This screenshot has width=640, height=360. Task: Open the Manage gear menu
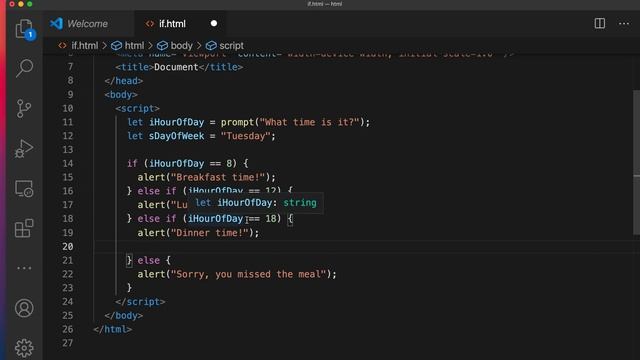(24, 348)
